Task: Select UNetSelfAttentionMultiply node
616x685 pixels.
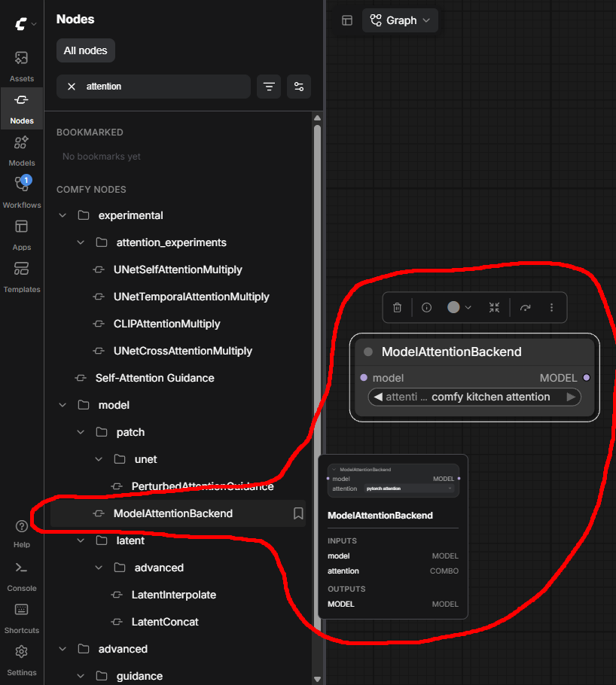Action: click(x=178, y=269)
